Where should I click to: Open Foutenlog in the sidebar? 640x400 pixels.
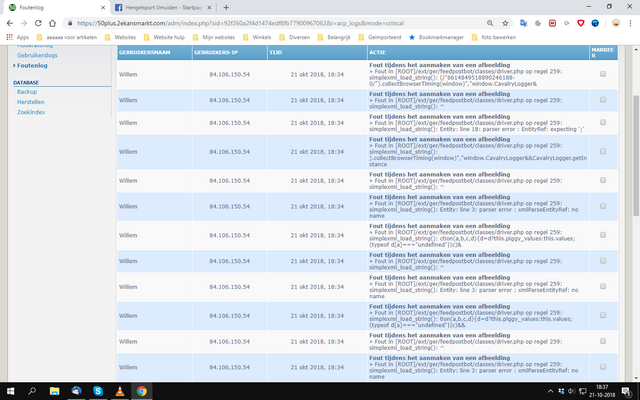32,65
